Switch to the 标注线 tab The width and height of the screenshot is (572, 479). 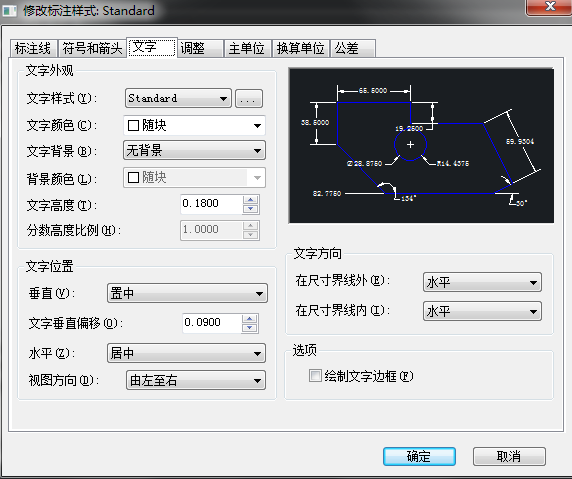click(x=33, y=48)
